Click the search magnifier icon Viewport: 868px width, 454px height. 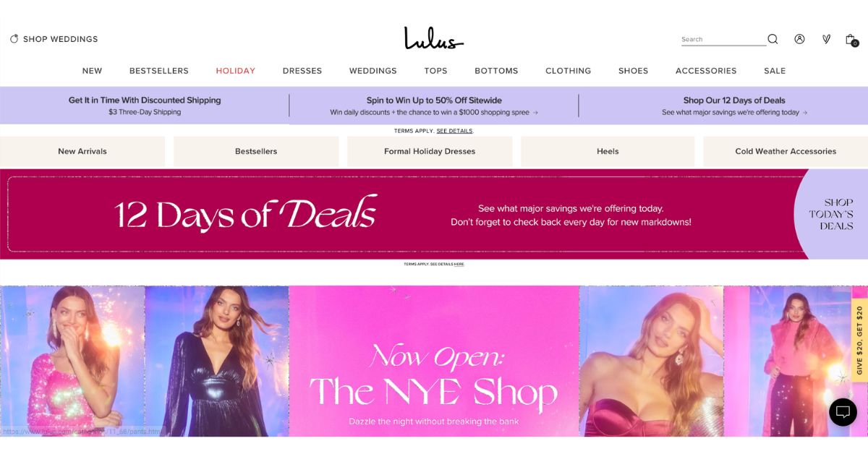tap(773, 39)
